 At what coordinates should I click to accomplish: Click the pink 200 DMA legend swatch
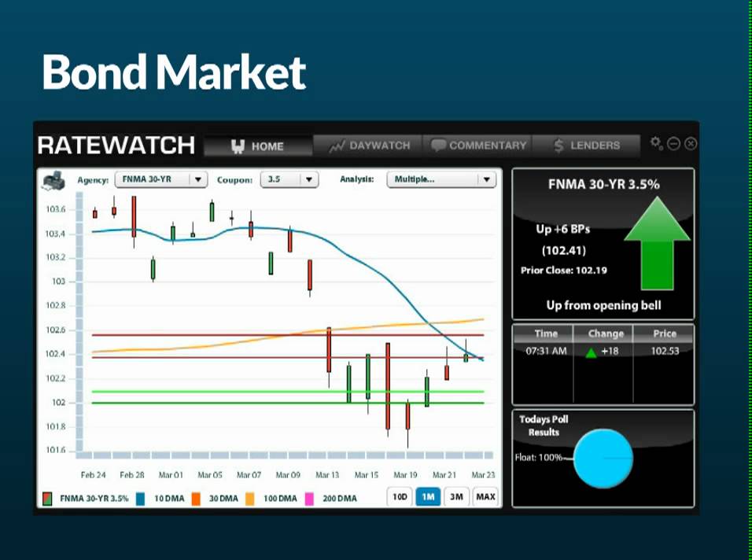coord(309,499)
